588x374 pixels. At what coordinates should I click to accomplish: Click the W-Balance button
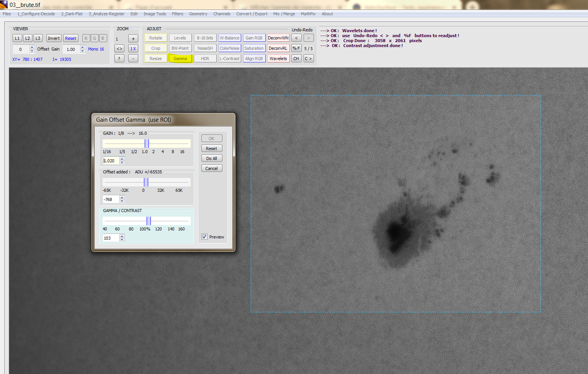click(x=230, y=38)
